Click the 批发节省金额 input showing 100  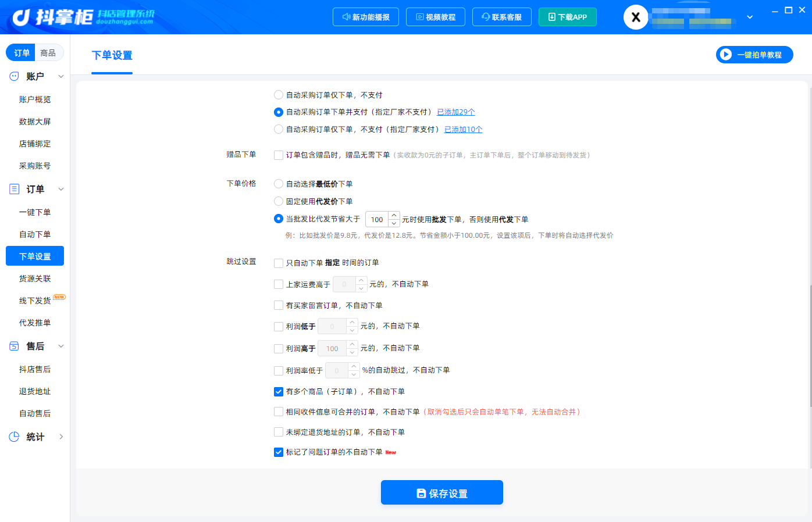click(x=377, y=220)
